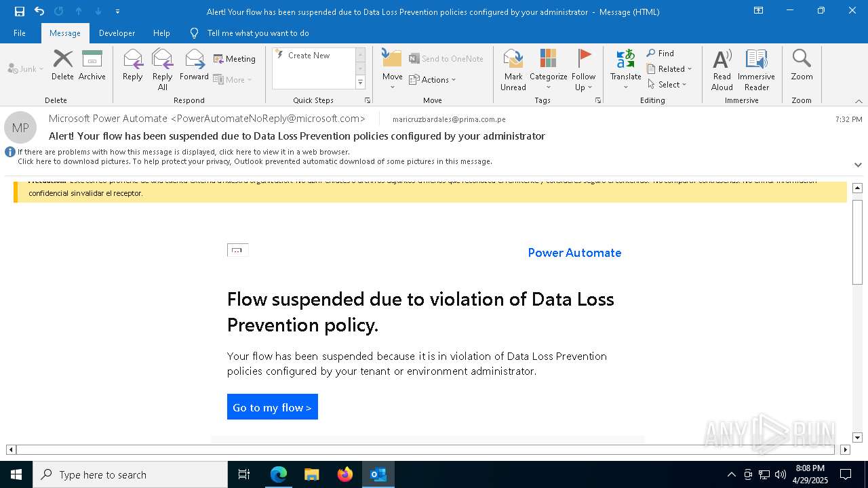The height and width of the screenshot is (488, 868).
Task: Switch to Outlook on taskbar
Action: click(378, 474)
